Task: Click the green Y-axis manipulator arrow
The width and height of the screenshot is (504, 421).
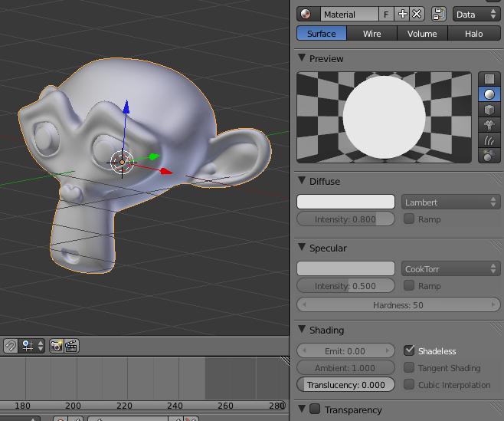Action: [154, 156]
